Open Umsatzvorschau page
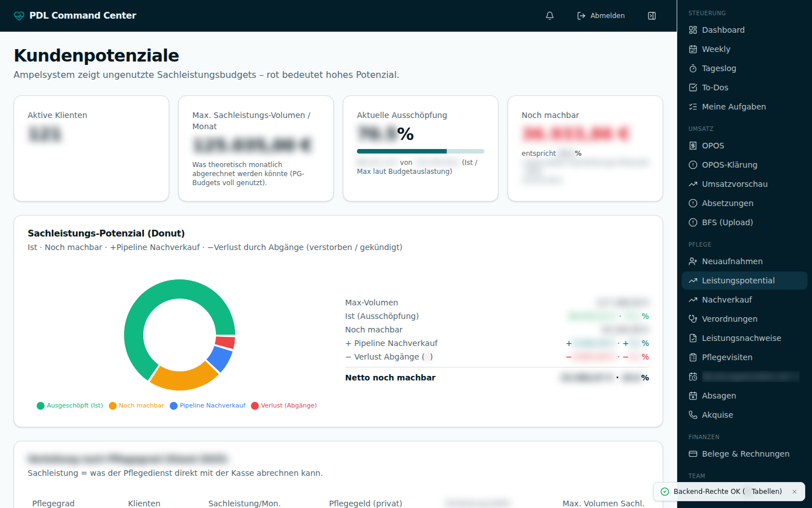 [744, 184]
